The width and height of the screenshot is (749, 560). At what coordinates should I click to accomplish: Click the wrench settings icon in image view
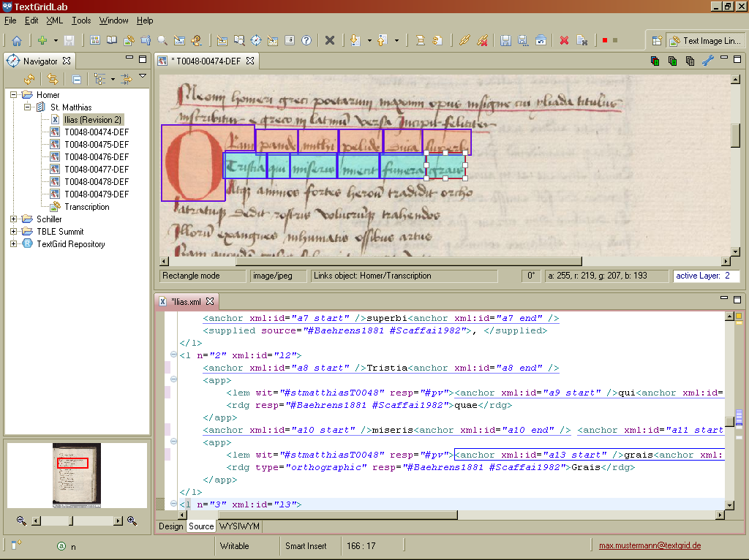707,61
